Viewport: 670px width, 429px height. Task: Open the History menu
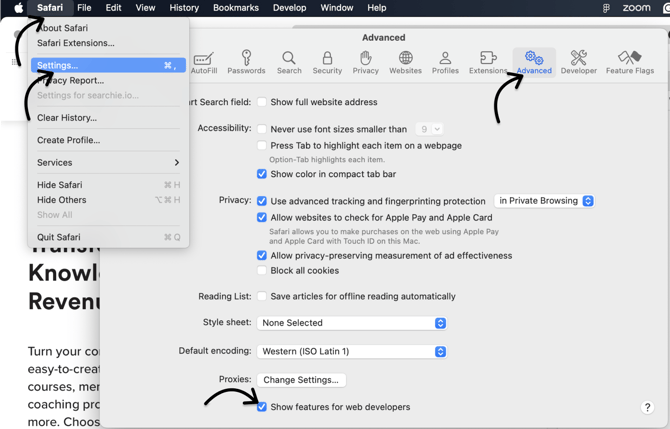[x=184, y=8]
